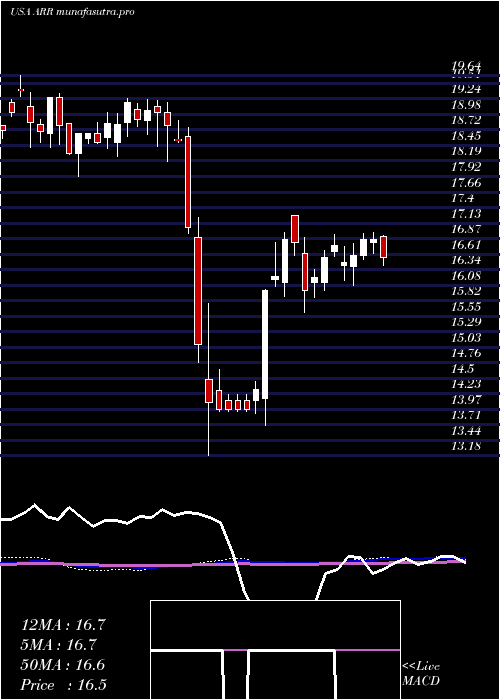Click the 16.87 price axis label
The width and height of the screenshot is (500, 700).
coord(466,229)
